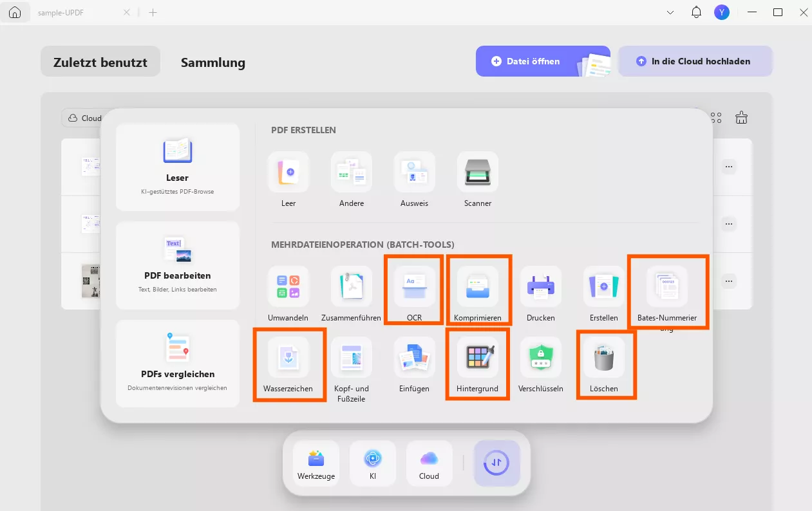Open the third file's photo thumbnail
Image resolution: width=812 pixels, height=511 pixels.
point(91,281)
